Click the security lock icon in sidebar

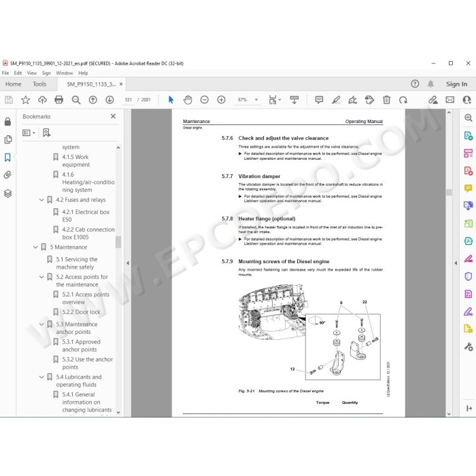[x=8, y=122]
